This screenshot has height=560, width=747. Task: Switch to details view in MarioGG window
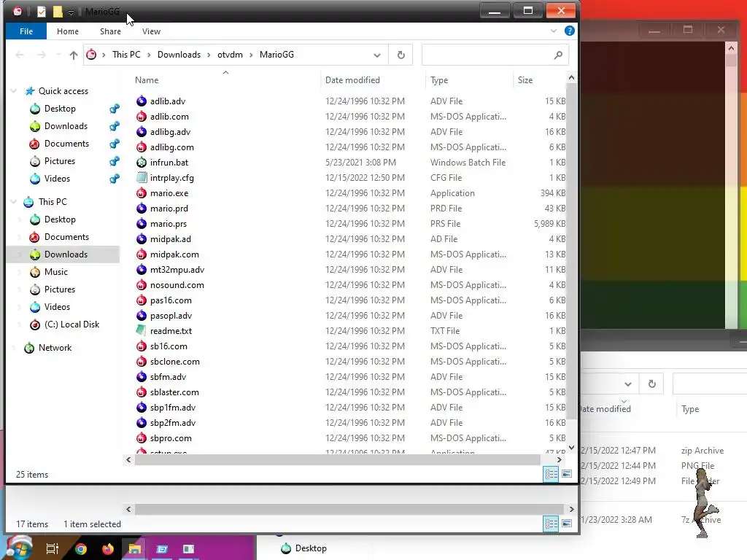coord(551,474)
